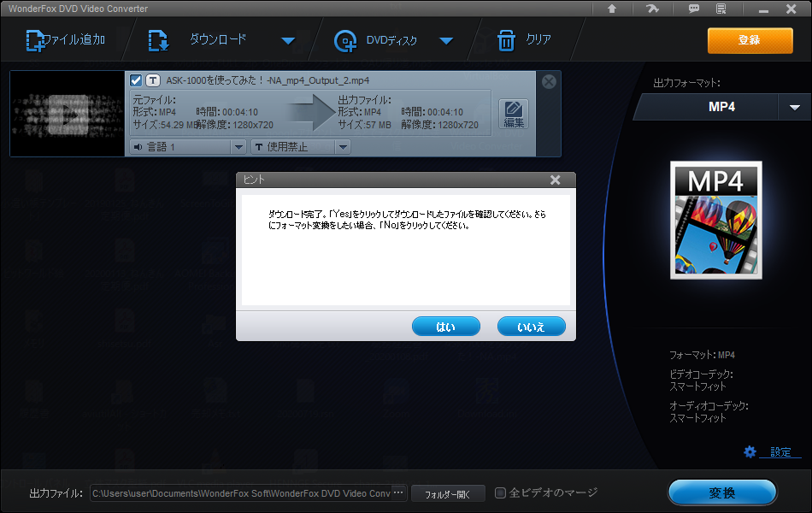Click the No (いいえ) dialog button
The width and height of the screenshot is (812, 513).
tap(532, 327)
